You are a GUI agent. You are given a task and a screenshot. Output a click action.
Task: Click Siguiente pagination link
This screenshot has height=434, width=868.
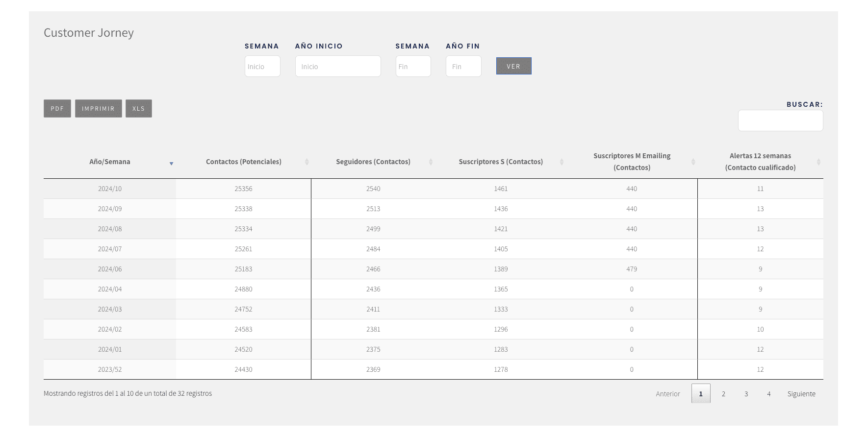coord(801,394)
